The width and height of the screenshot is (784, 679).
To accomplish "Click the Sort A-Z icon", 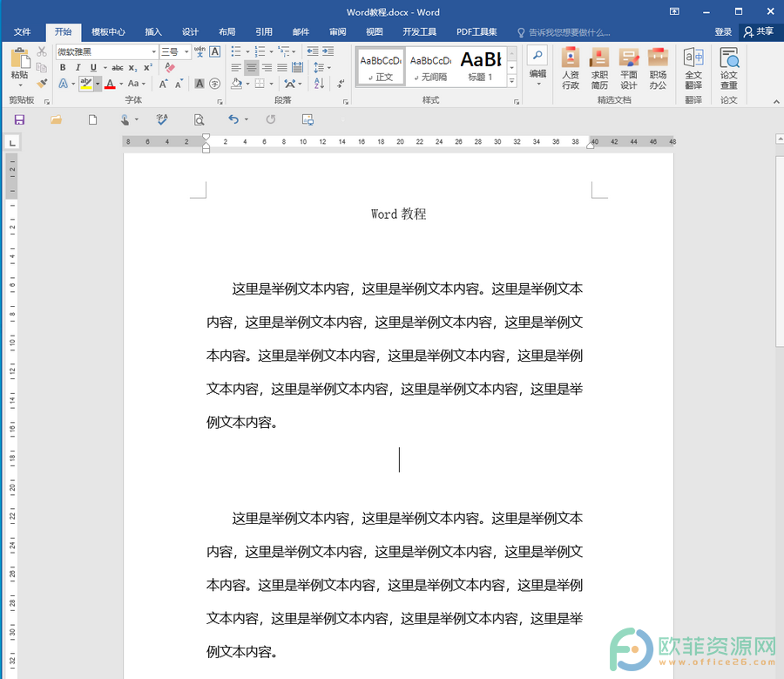I will (320, 84).
